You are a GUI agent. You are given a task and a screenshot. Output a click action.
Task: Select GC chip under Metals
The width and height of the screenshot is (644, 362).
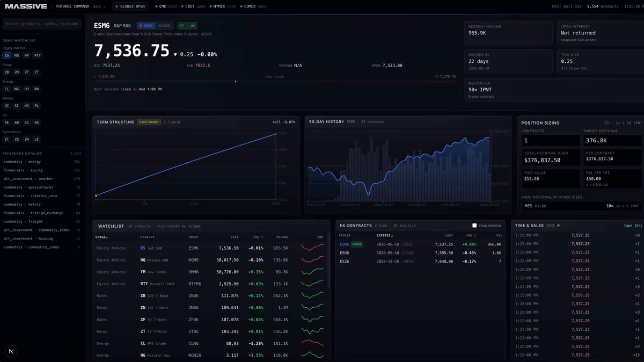[x=7, y=106]
